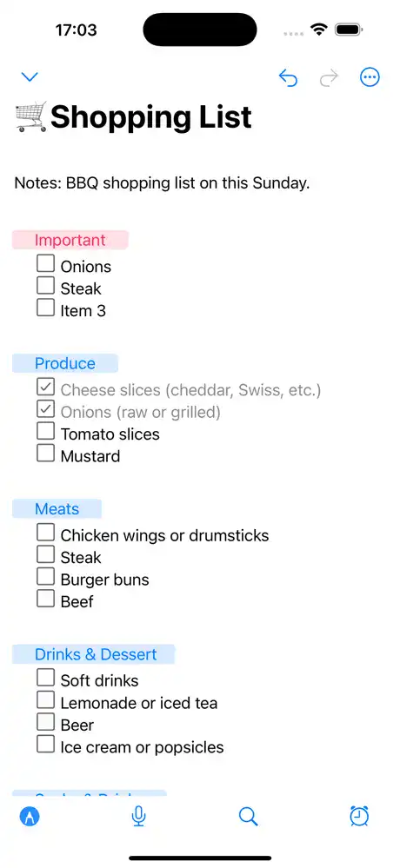
Task: Tap the redo arrow icon
Action: (x=329, y=78)
